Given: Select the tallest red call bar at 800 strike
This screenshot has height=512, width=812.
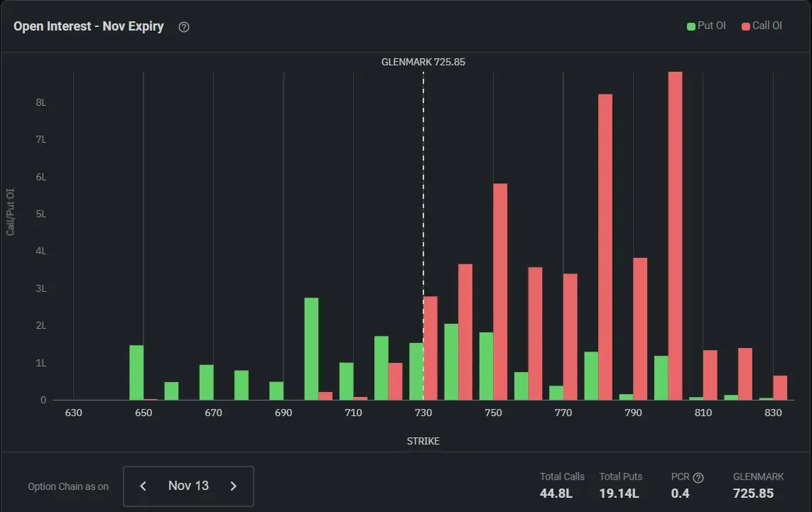Looking at the screenshot, I should (676, 236).
